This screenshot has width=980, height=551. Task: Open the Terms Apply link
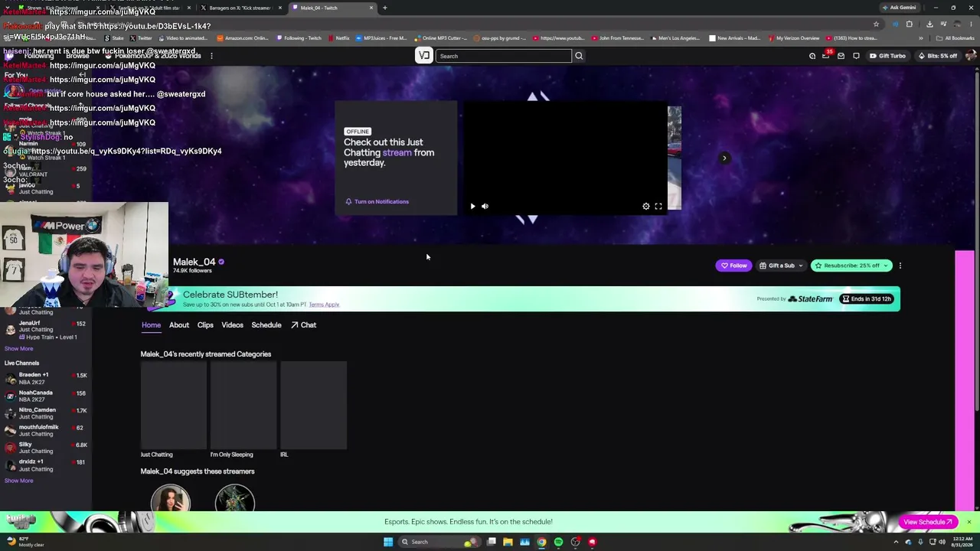pos(324,305)
